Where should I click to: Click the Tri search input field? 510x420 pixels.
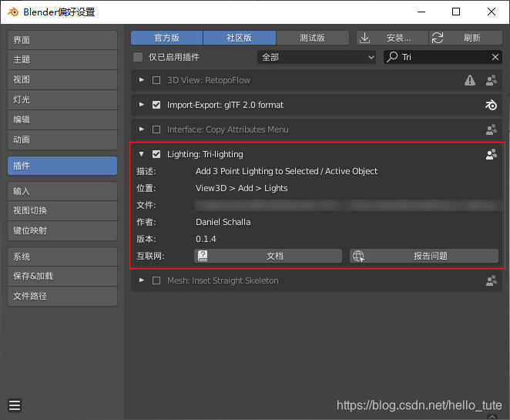(x=443, y=57)
